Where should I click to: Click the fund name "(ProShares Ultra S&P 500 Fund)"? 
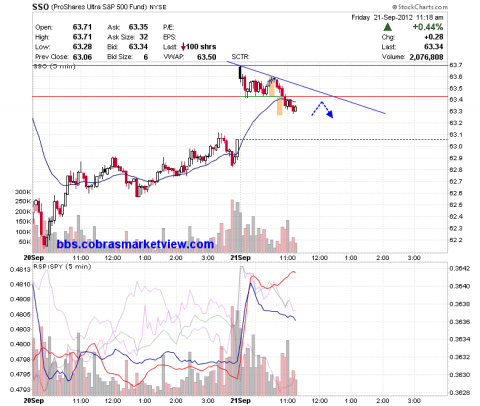(x=99, y=7)
